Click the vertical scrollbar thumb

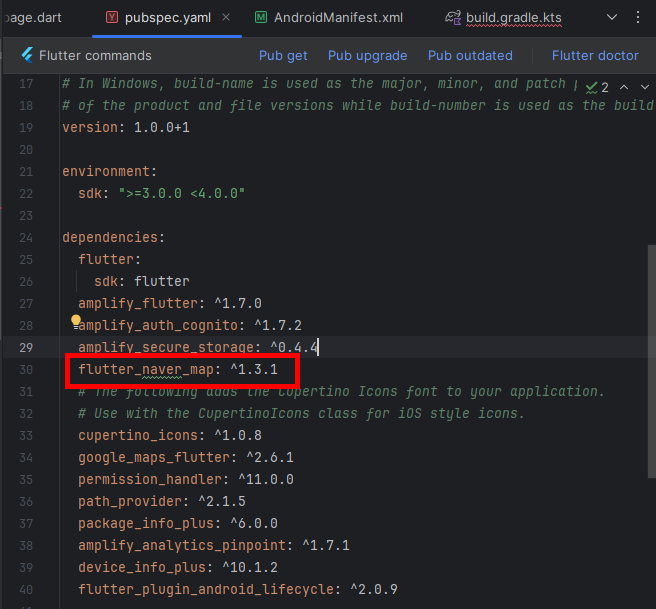click(x=651, y=361)
